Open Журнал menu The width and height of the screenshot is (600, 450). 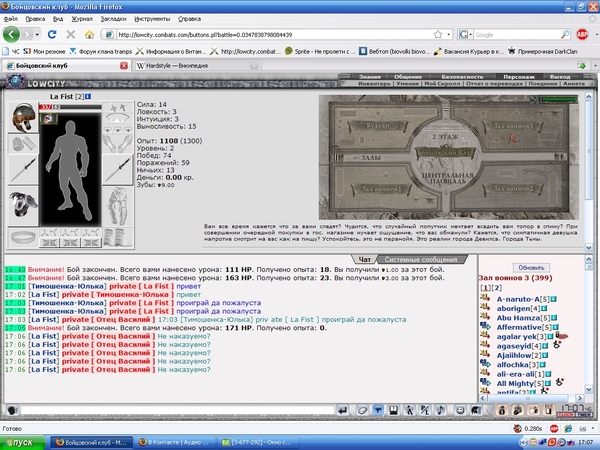click(82, 19)
